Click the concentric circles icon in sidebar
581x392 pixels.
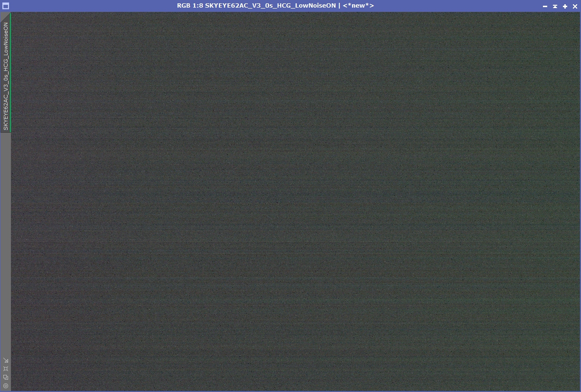click(6, 386)
